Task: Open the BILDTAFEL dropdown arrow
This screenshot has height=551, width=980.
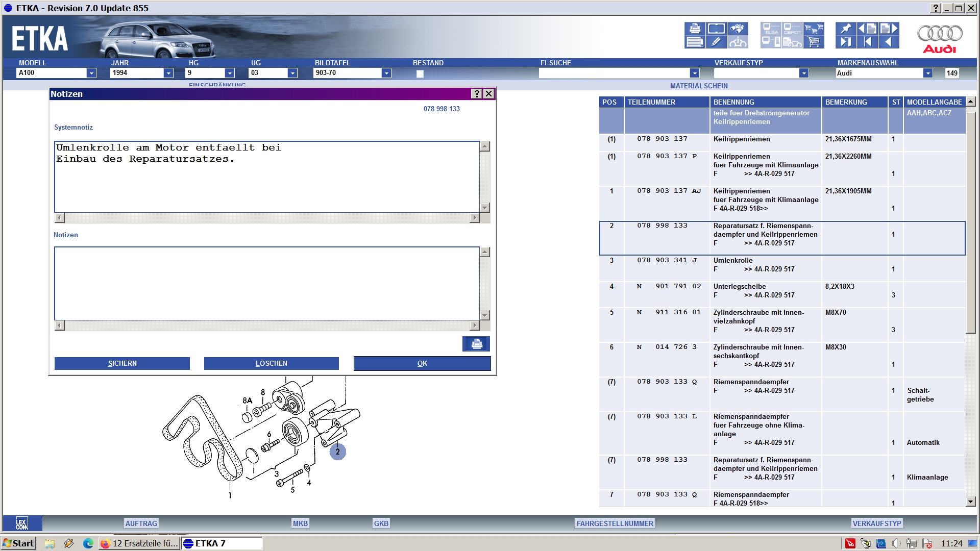Action: point(386,73)
